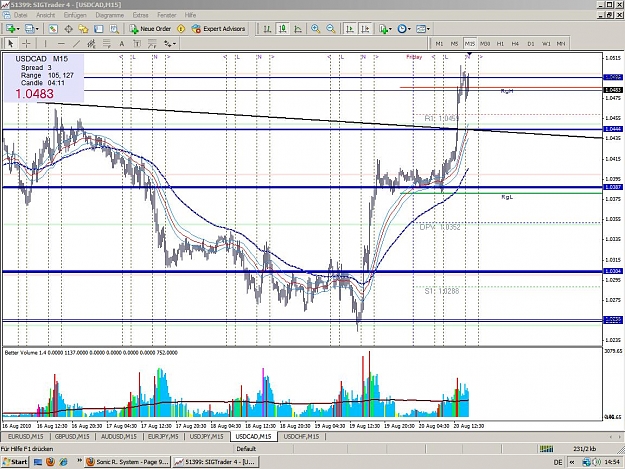This screenshot has width=625, height=469.
Task: Click the Firefox quick launch icon
Action: pos(50,462)
